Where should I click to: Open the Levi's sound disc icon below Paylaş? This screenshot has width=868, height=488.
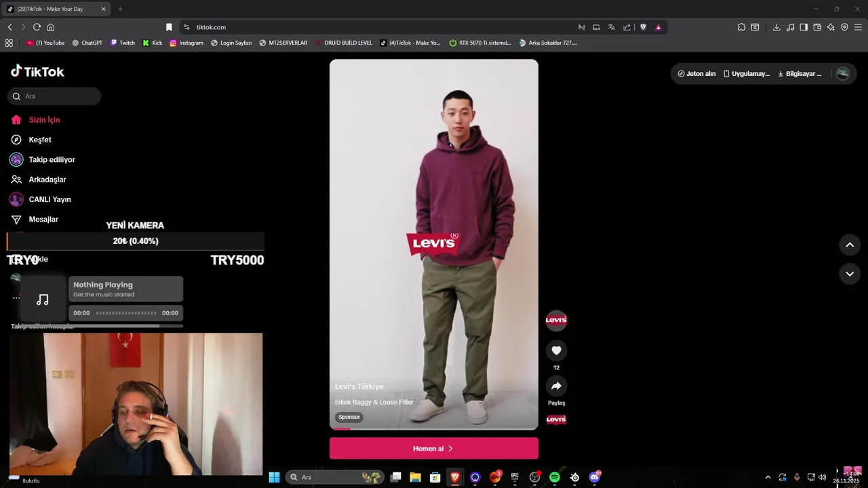(556, 420)
